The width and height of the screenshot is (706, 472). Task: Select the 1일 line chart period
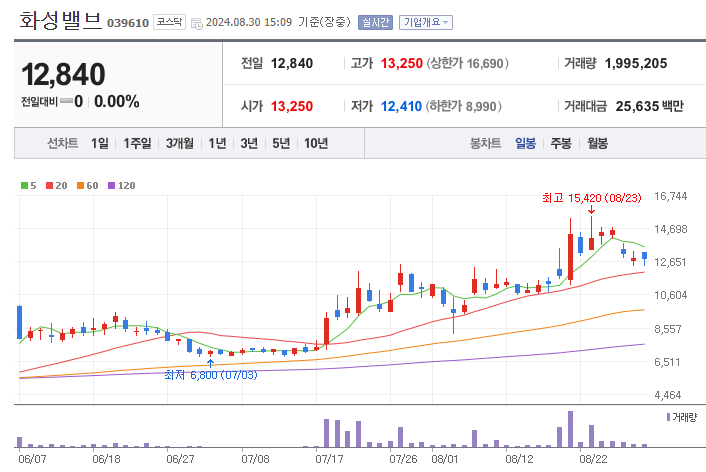(100, 143)
